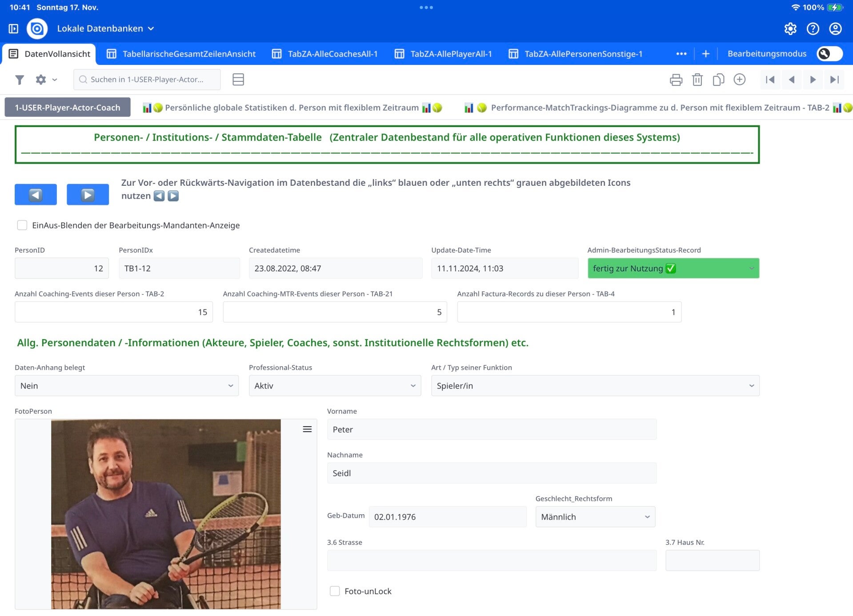Image resolution: width=853 pixels, height=616 pixels.
Task: Jump to last record icon
Action: click(x=834, y=80)
